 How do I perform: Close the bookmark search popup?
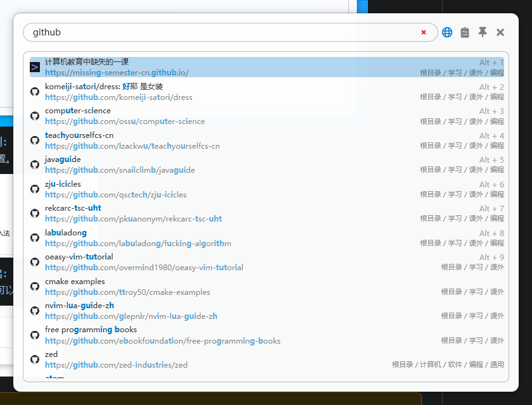pyautogui.click(x=500, y=32)
